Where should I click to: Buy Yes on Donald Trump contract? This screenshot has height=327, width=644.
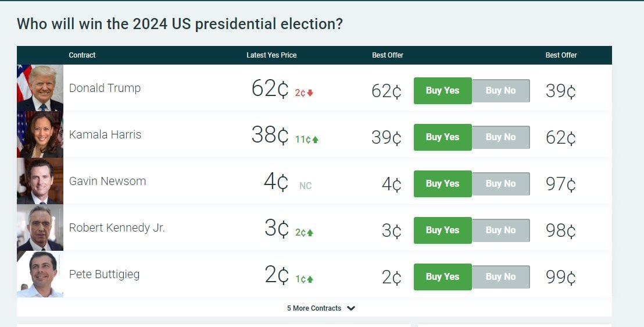pos(442,91)
